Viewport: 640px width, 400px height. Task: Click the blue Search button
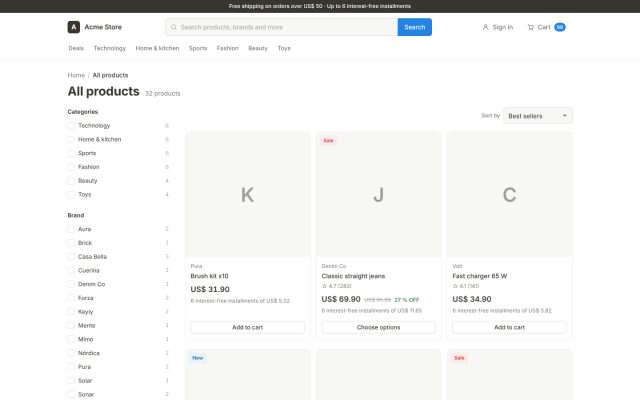[x=415, y=27]
